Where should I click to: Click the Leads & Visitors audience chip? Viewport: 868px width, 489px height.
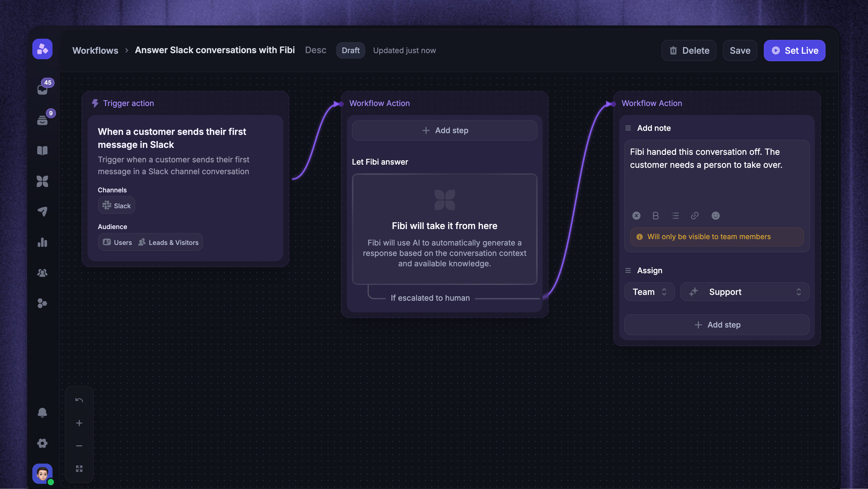(169, 242)
